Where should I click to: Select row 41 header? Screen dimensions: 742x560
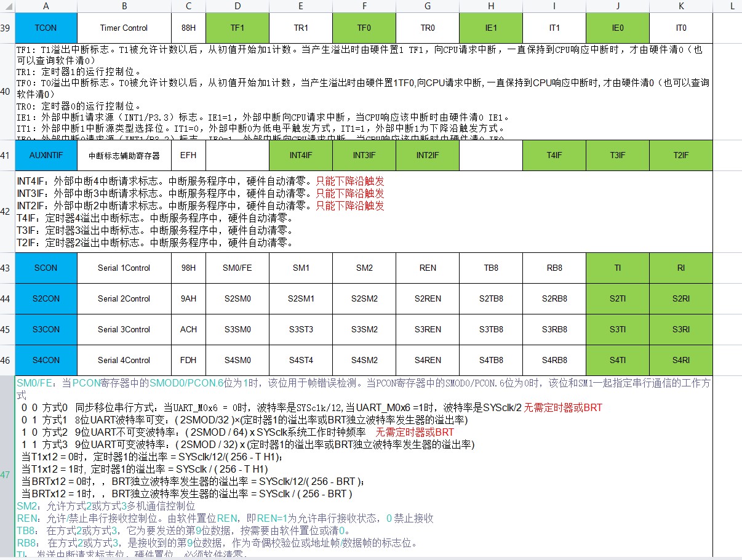7,155
